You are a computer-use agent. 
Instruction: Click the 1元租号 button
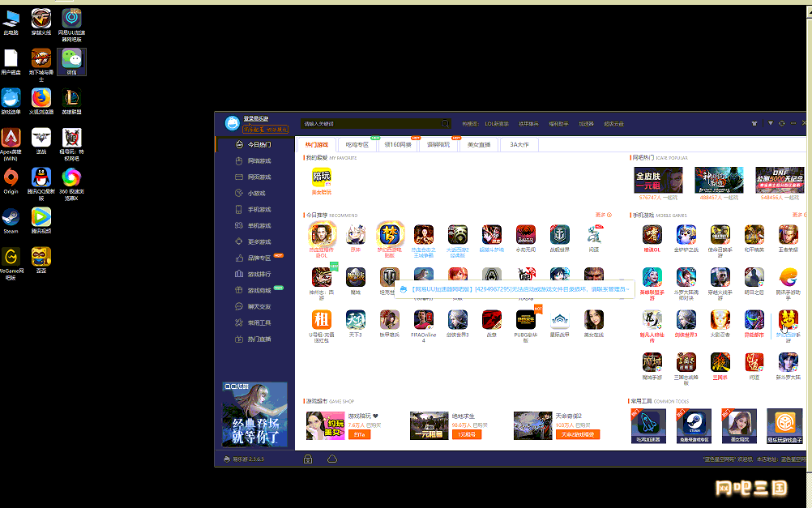coord(467,435)
